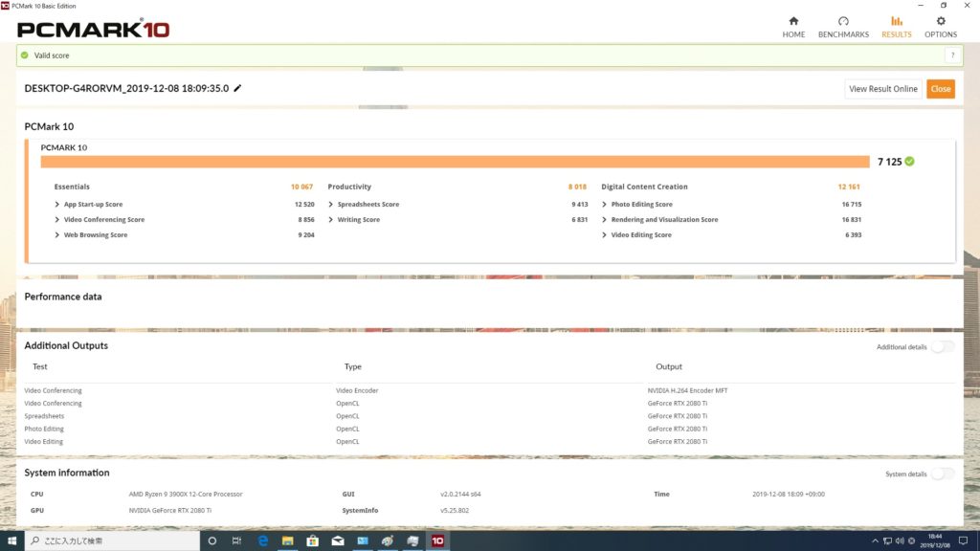Viewport: 980px width, 551px height.
Task: Click the Productivity score 8 018
Action: tap(577, 187)
